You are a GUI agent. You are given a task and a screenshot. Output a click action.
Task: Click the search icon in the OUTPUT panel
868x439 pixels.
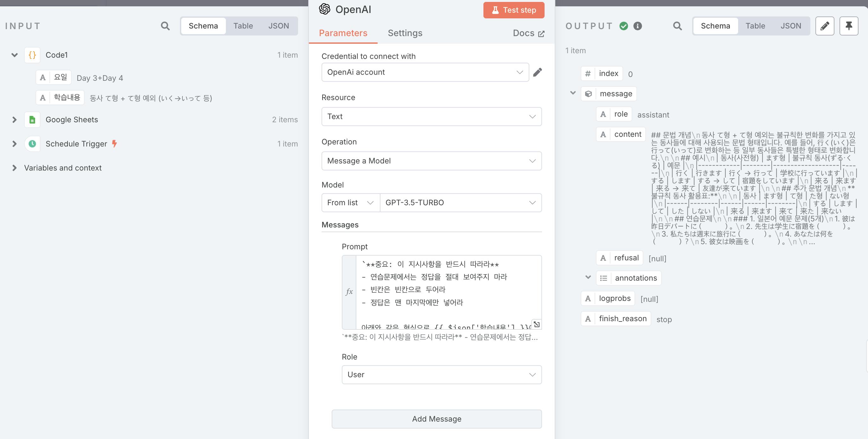(677, 26)
